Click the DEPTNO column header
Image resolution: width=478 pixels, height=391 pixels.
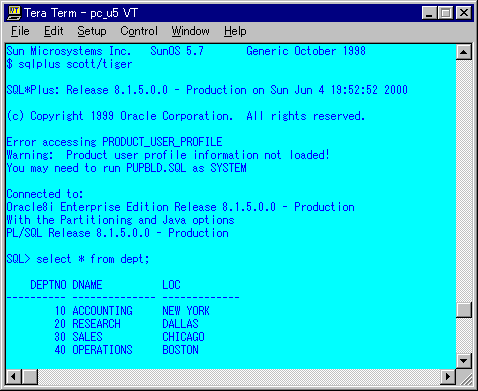(x=48, y=285)
